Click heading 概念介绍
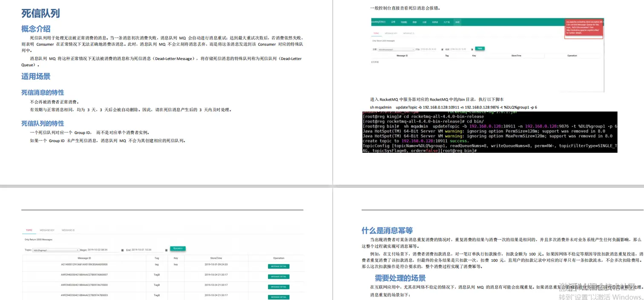Screen dimensions: 644x300 point(36,29)
